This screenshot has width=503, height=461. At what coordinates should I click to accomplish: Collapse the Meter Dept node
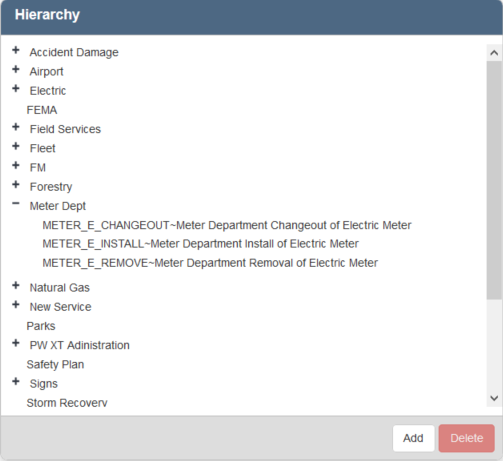pos(16,203)
